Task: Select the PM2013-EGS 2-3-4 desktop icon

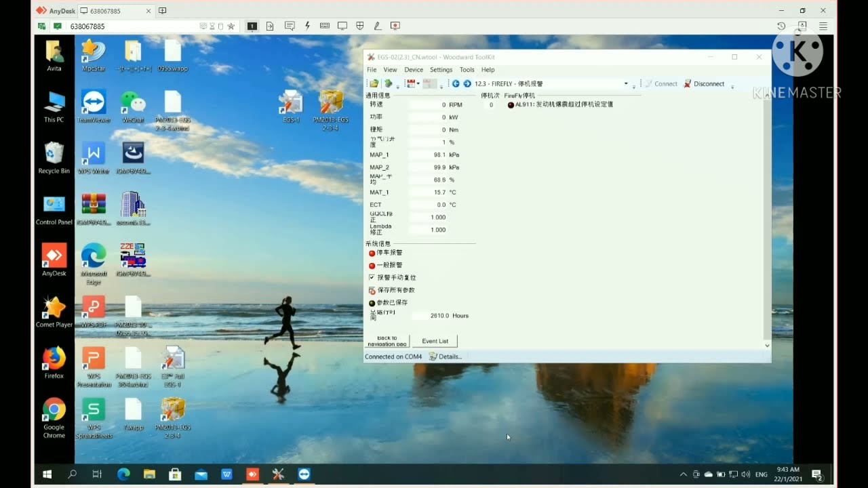Action: point(331,110)
